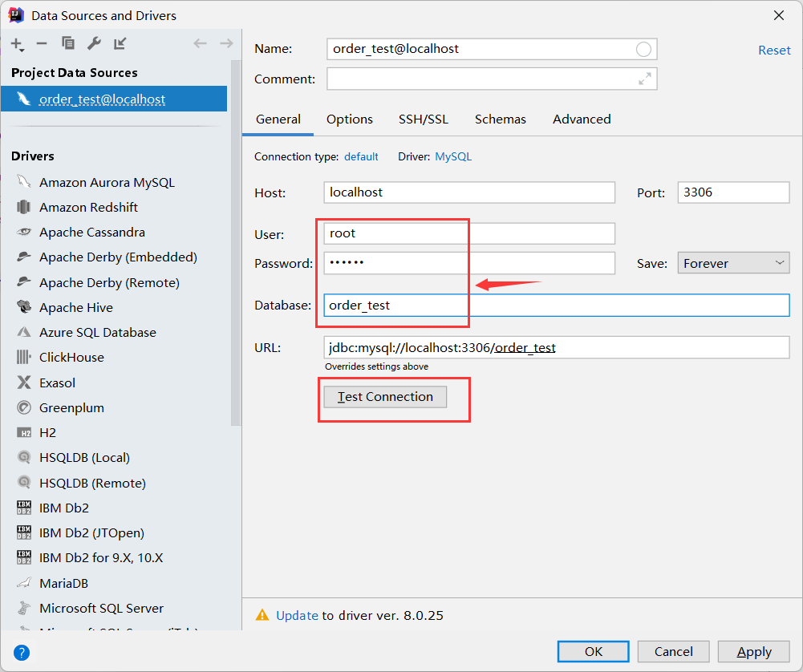
Task: Click the Add data source plus icon
Action: pyautogui.click(x=17, y=44)
